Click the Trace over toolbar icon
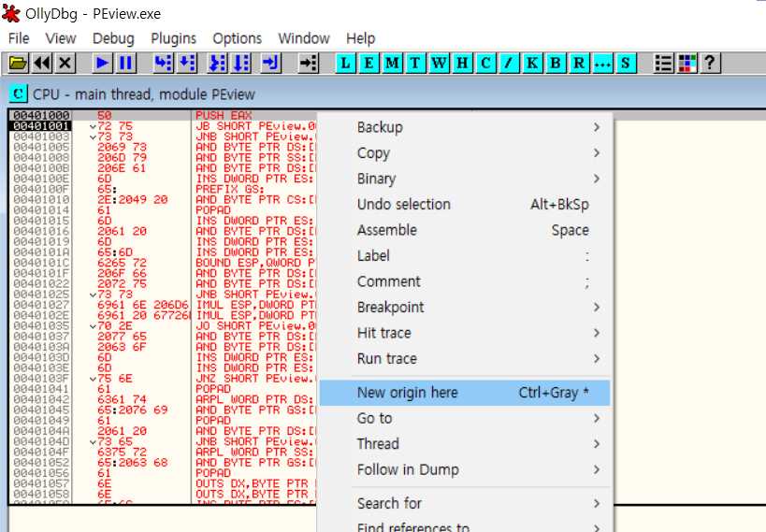The height and width of the screenshot is (532, 766). tap(241, 63)
